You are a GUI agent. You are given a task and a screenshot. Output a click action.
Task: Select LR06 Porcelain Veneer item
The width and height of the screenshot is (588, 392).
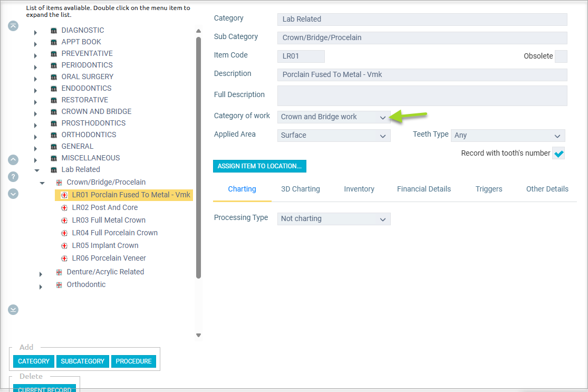109,259
